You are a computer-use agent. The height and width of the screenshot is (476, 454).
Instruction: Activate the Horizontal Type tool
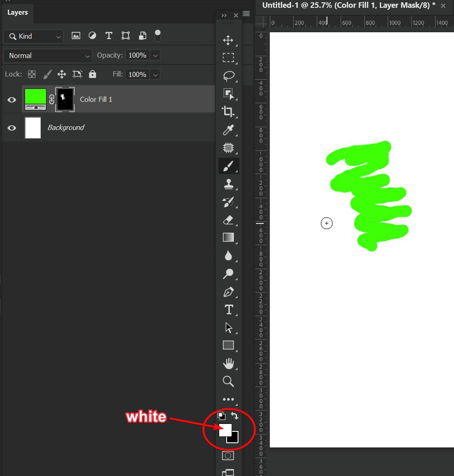pyautogui.click(x=229, y=309)
